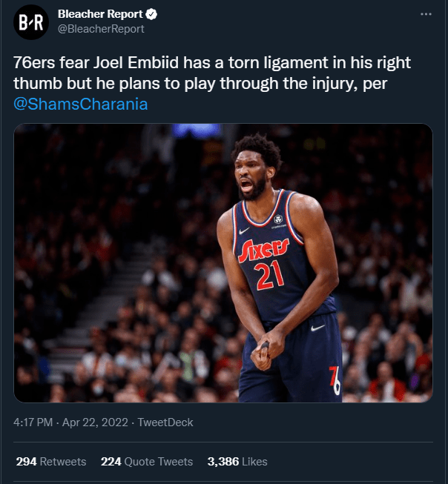Click the Nike swoosh on the shorts

(317, 328)
